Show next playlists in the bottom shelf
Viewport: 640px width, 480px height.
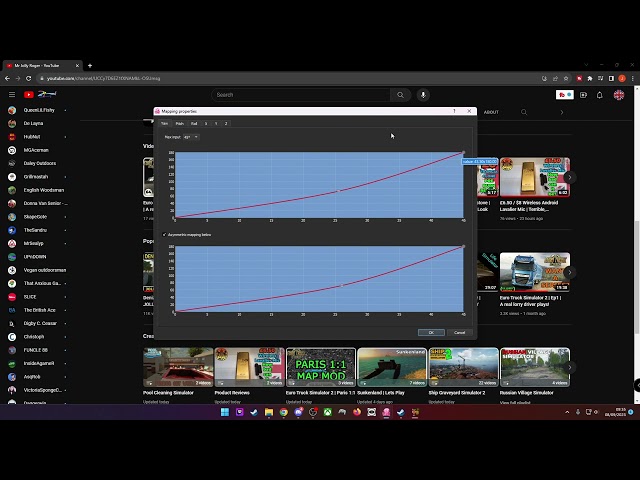570,367
